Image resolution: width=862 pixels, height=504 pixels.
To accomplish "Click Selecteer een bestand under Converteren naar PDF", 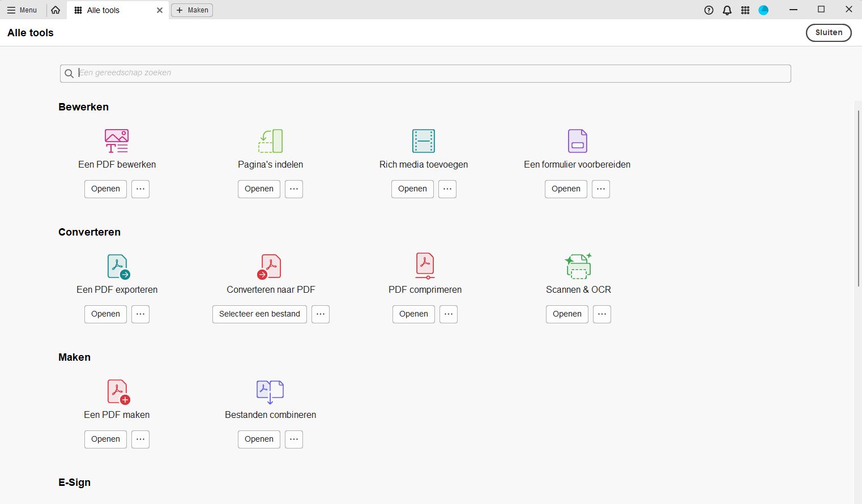I will [x=259, y=314].
